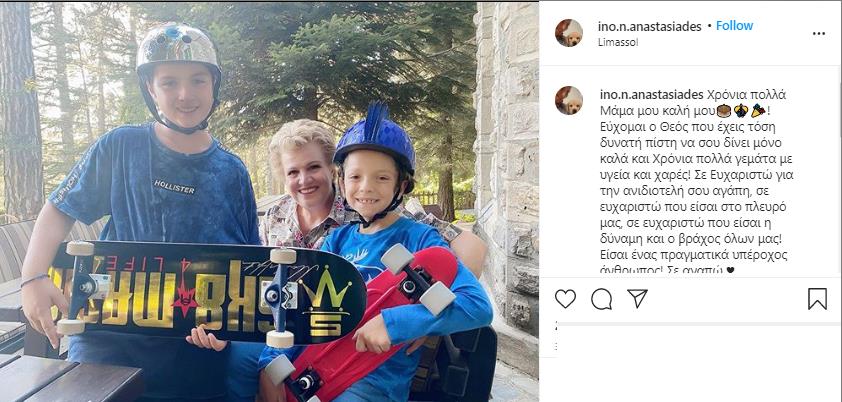Like the post with the heart icon
842x402 pixels.
tap(565, 298)
